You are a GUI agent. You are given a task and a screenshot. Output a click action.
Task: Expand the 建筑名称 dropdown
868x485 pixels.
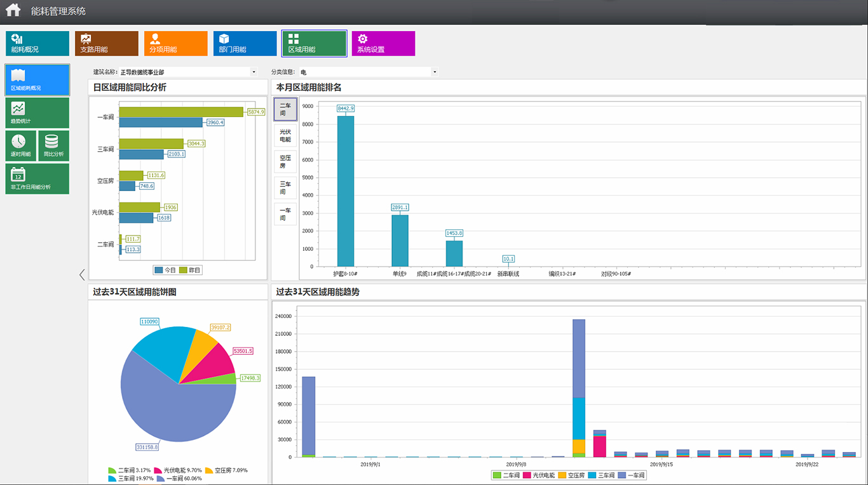click(x=254, y=72)
